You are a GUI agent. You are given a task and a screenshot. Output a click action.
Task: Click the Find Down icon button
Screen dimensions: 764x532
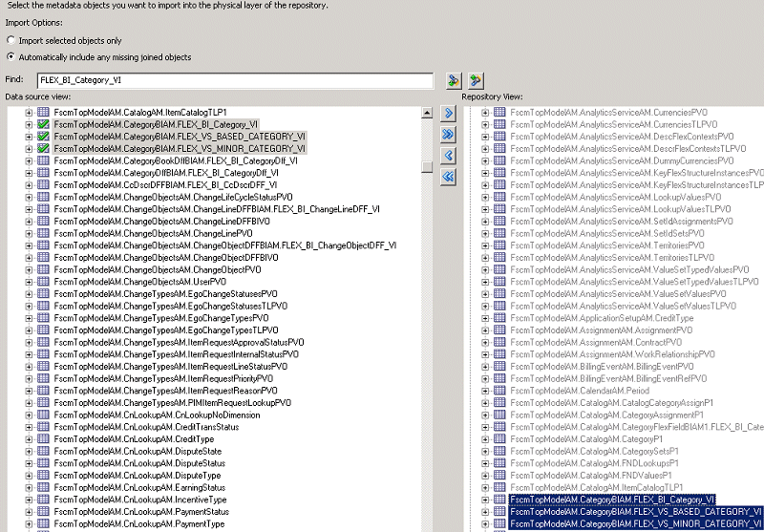[455, 81]
